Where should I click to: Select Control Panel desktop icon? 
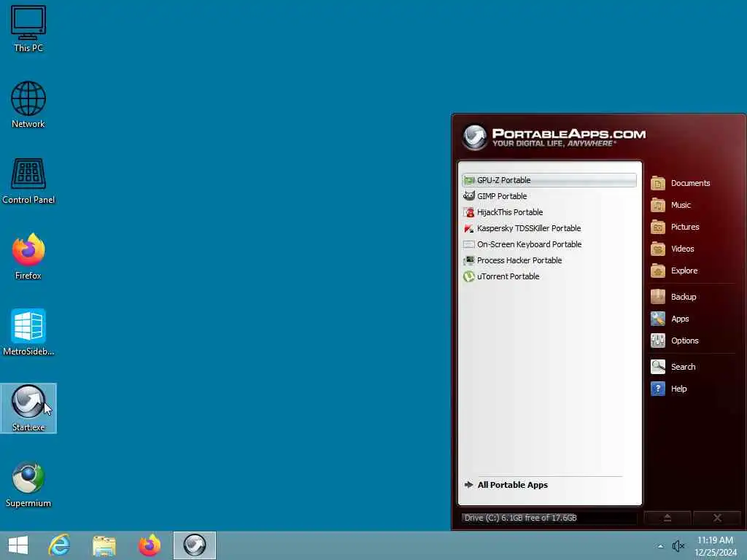click(28, 181)
